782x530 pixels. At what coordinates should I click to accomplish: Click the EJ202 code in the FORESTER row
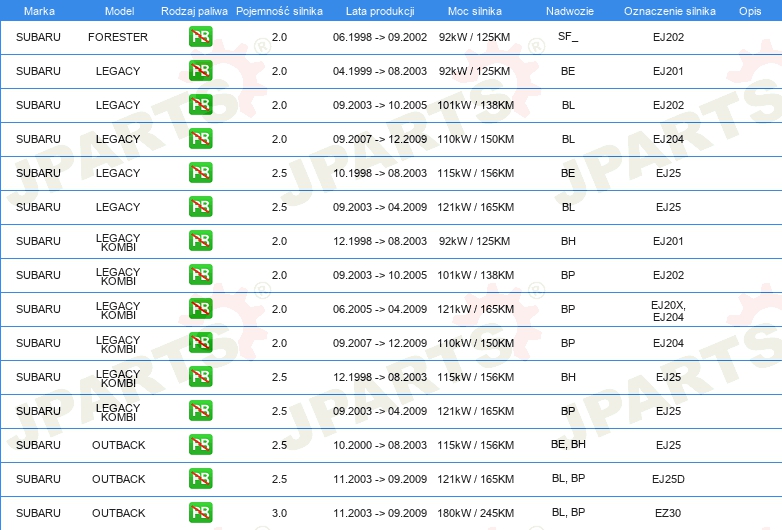click(668, 37)
